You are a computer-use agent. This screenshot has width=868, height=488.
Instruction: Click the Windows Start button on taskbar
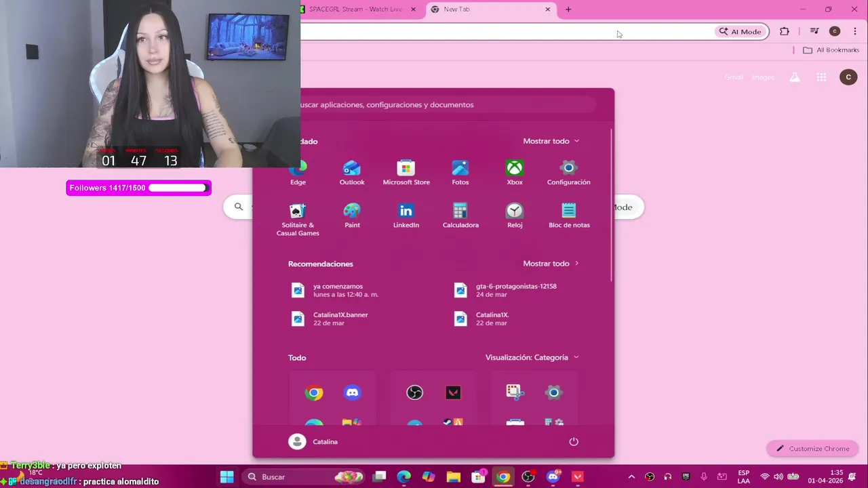pos(227,476)
